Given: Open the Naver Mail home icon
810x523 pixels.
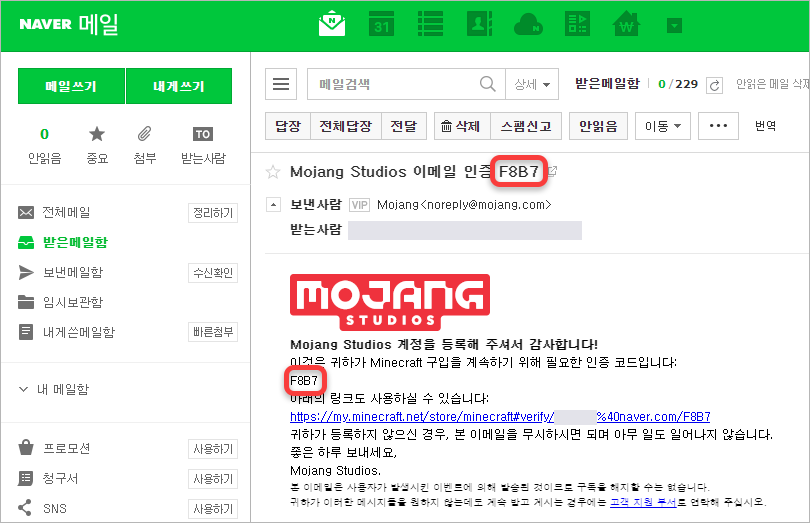Looking at the screenshot, I should point(332,24).
